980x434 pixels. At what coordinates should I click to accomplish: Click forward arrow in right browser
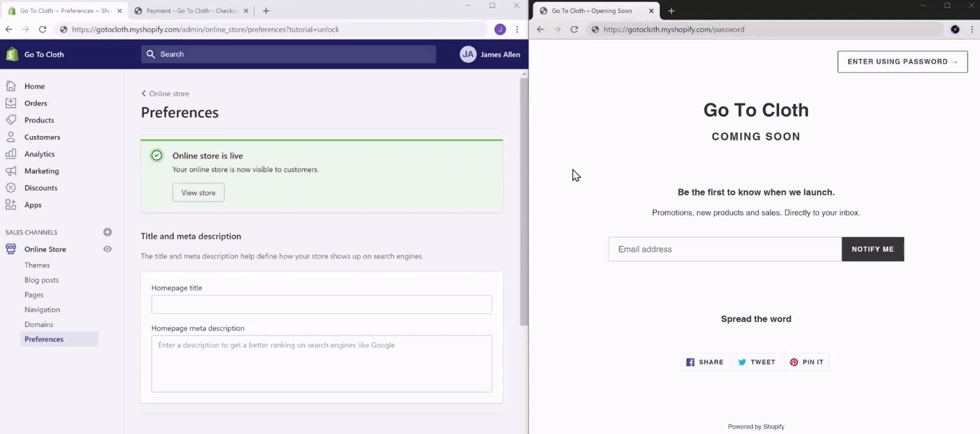[x=557, y=30]
